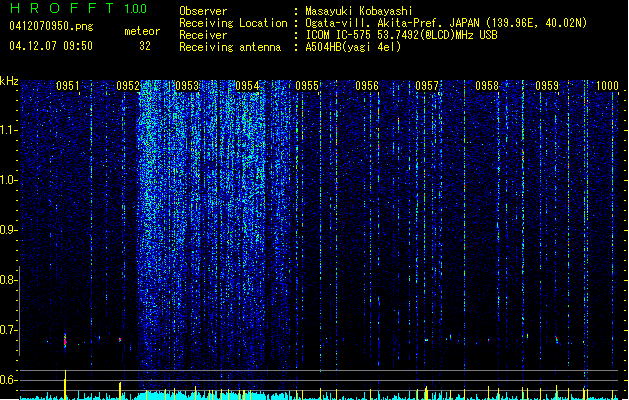Click the 1.1 kHz axis label
The height and width of the screenshot is (400, 629).
pos(8,130)
